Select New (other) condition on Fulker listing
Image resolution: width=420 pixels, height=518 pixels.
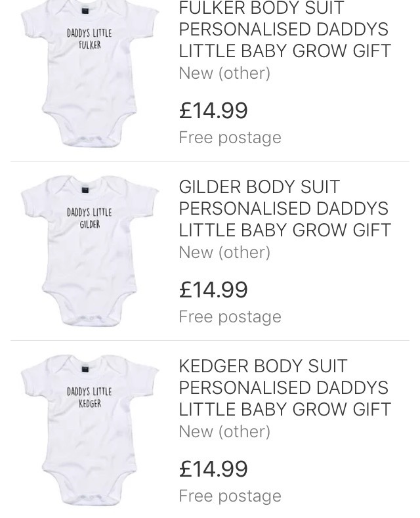pyautogui.click(x=224, y=73)
